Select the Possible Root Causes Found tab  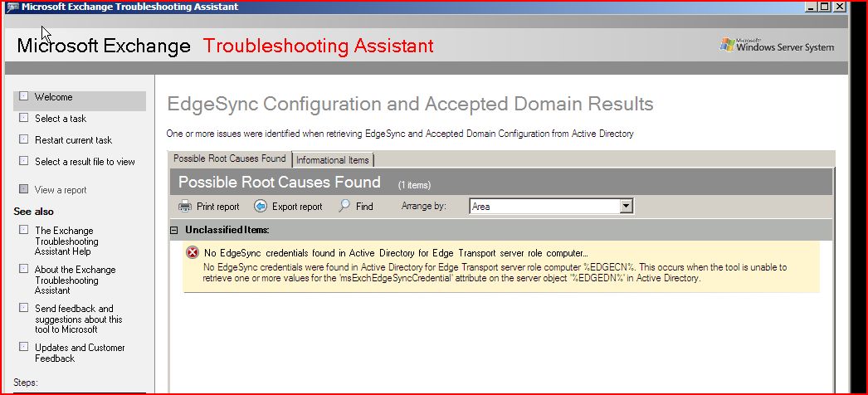(x=229, y=158)
